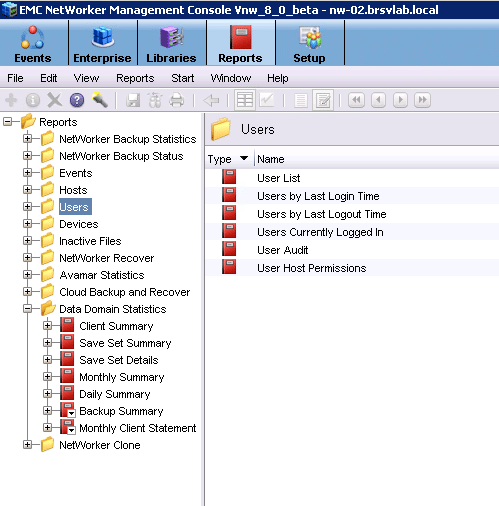Jump to last page button

[x=422, y=100]
